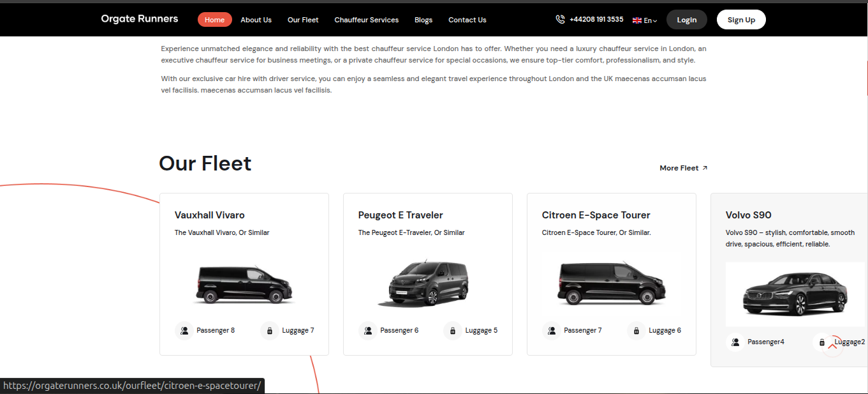868x394 pixels.
Task: Click the Orgate Runners logo
Action: pyautogui.click(x=140, y=19)
